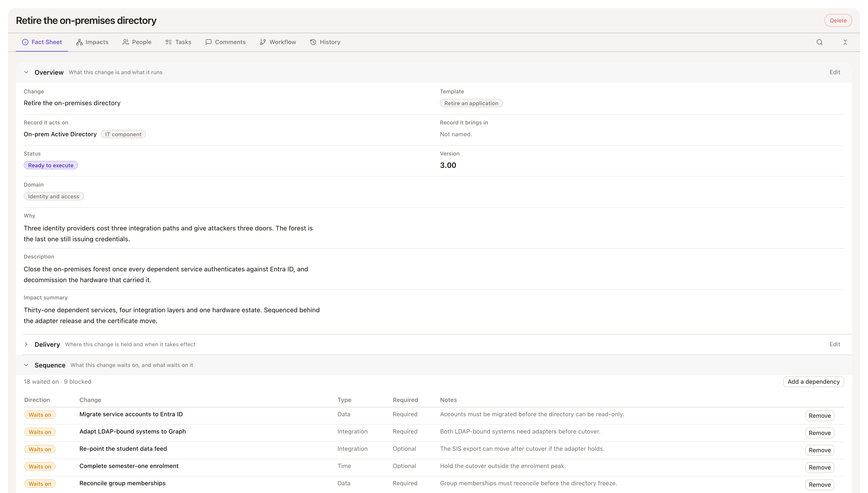868x493 pixels.
Task: Collapse the Sequence section chevron
Action: [26, 365]
